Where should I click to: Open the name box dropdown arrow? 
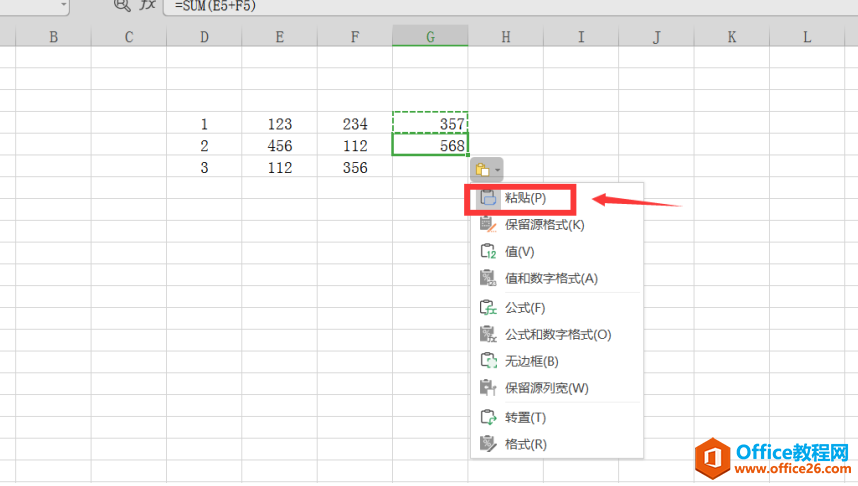[x=63, y=5]
